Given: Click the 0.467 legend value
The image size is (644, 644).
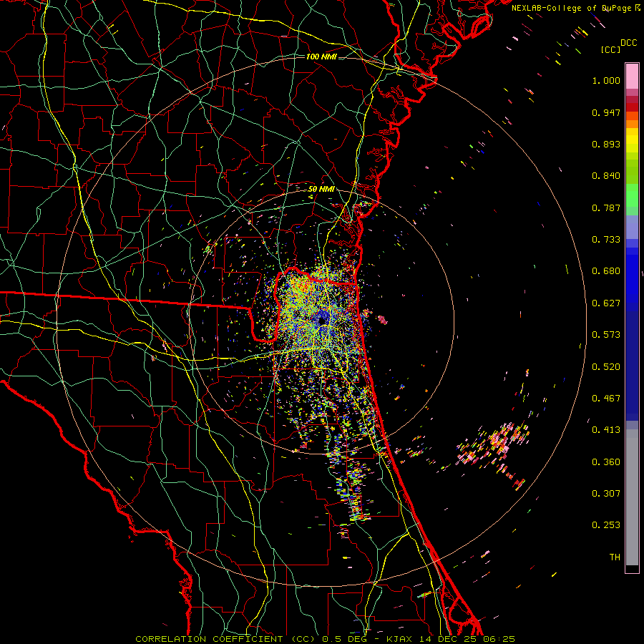Looking at the screenshot, I should 606,399.
